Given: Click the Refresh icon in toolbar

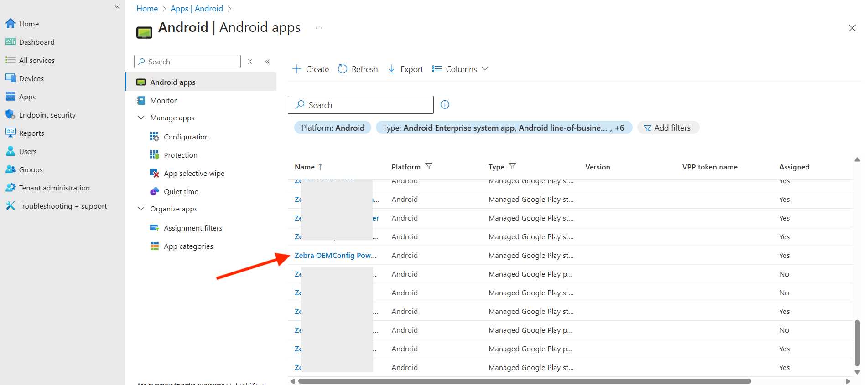Looking at the screenshot, I should 343,69.
